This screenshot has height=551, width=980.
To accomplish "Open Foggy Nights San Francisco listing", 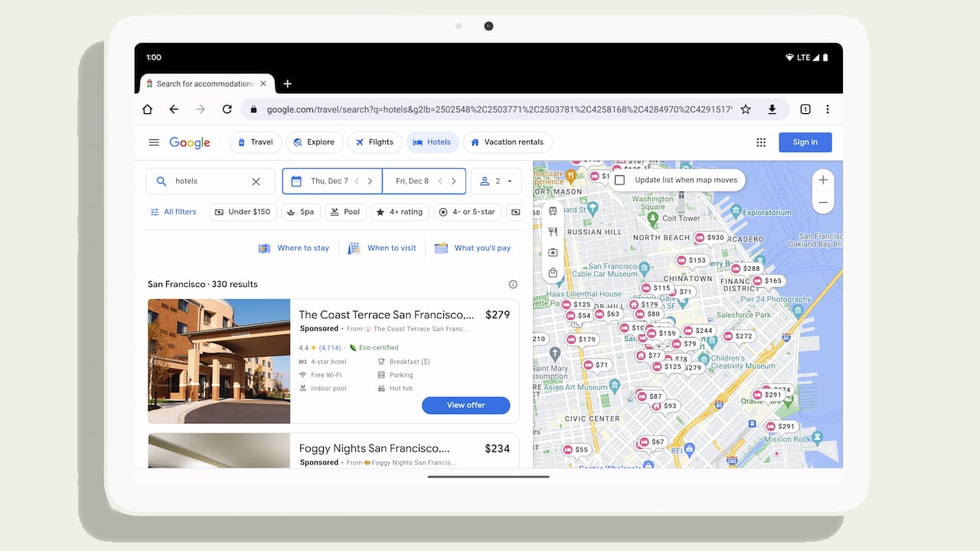I will coord(374,448).
